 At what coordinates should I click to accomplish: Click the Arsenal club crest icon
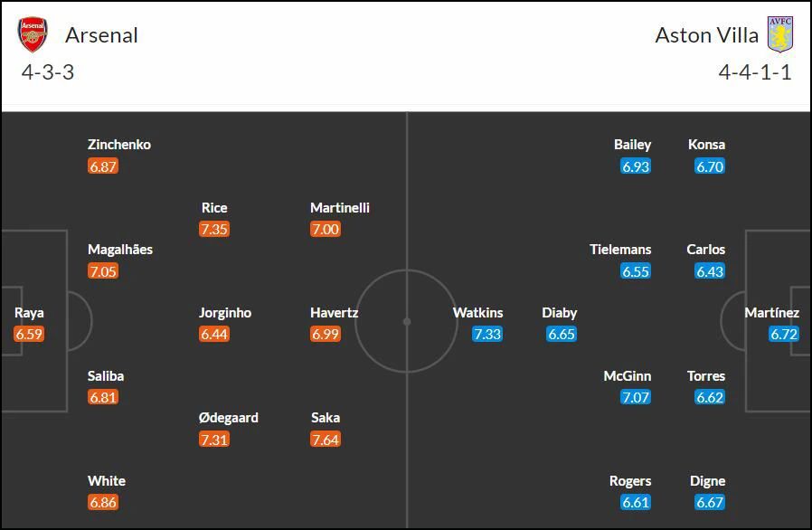[x=33, y=34]
